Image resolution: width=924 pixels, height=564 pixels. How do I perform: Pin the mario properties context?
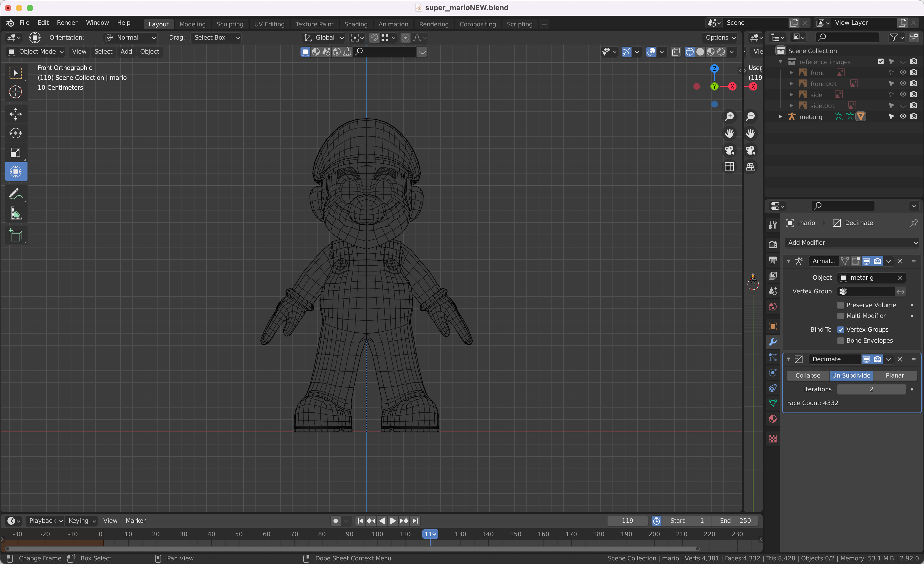tap(914, 223)
